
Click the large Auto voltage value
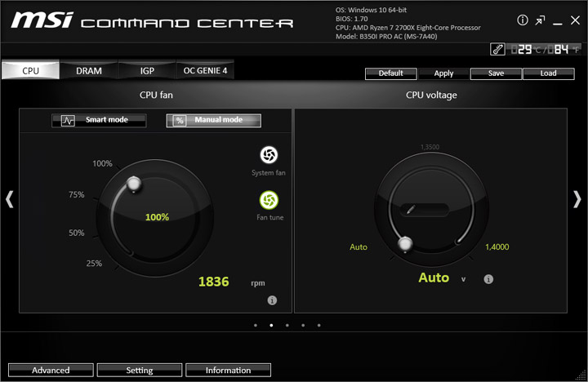[434, 278]
